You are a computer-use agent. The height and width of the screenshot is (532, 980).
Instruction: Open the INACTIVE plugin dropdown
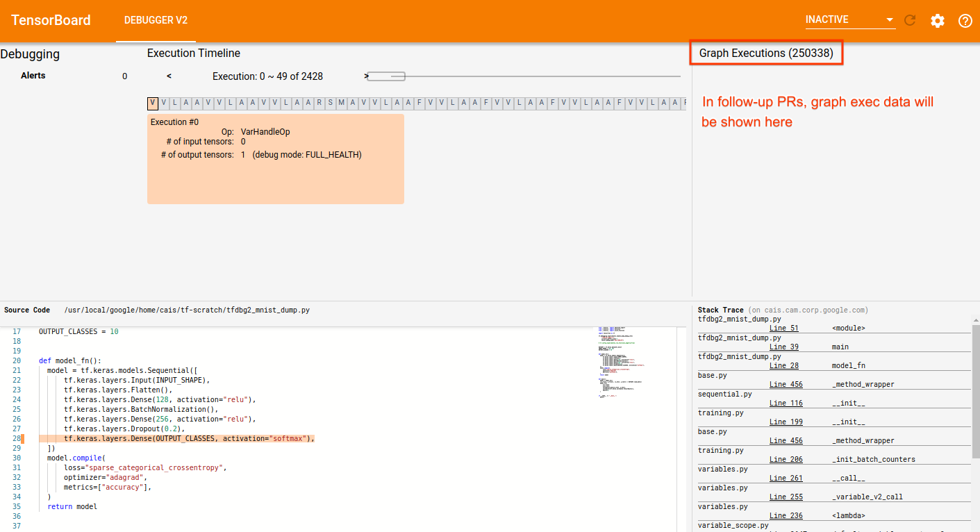pyautogui.click(x=850, y=20)
